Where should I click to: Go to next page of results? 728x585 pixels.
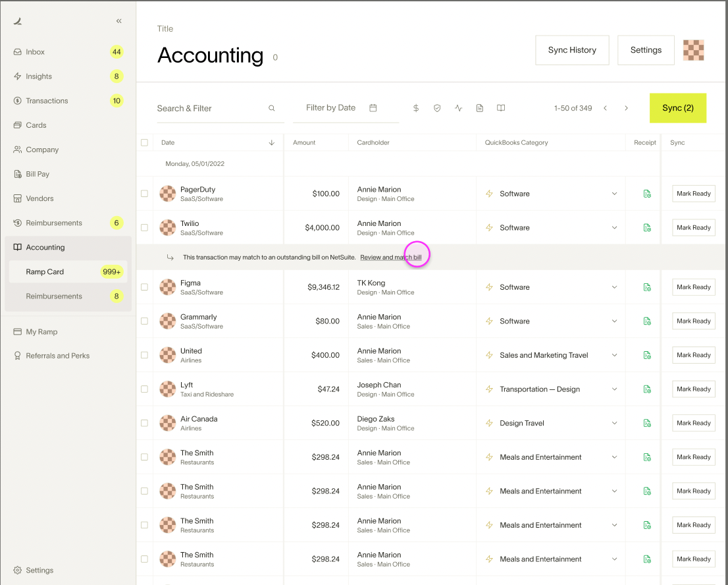[x=627, y=108]
